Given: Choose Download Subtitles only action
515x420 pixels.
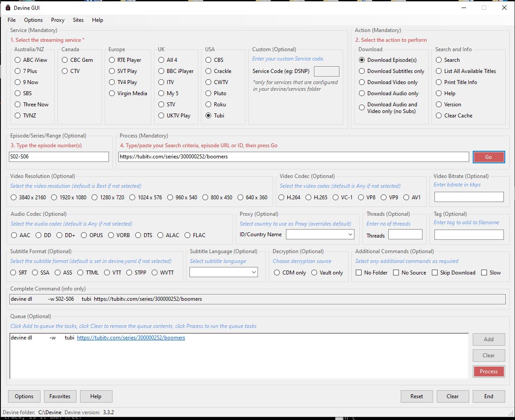Looking at the screenshot, I should coord(362,71).
